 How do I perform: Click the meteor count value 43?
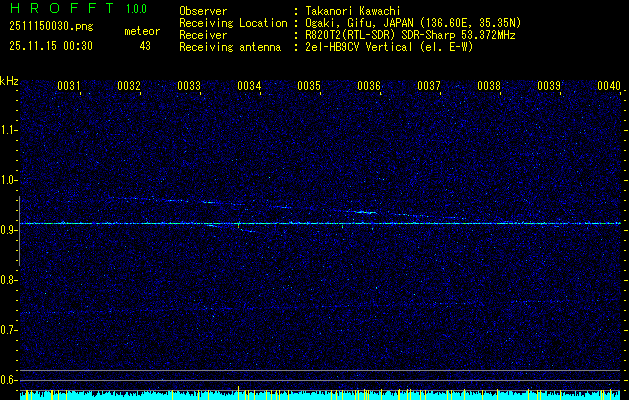[145, 46]
